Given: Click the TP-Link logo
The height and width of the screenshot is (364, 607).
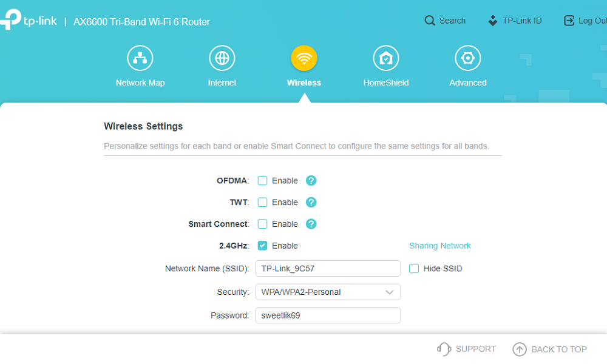Looking at the screenshot, I should pos(29,19).
